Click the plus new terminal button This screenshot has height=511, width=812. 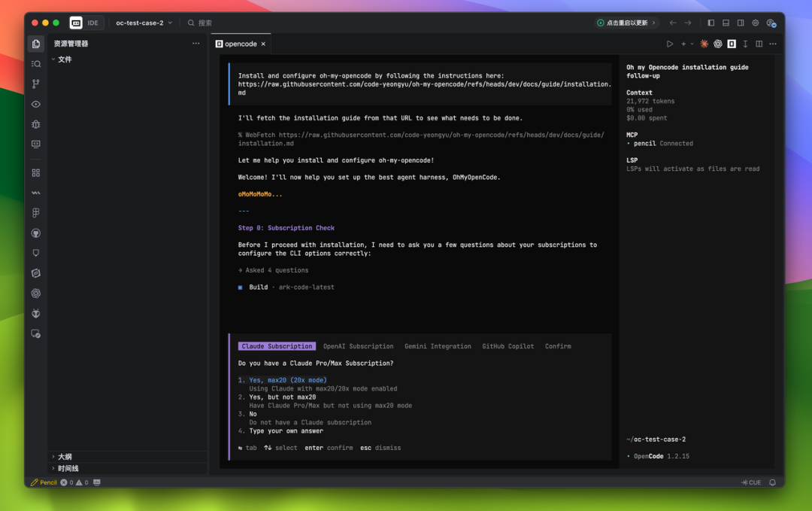(683, 44)
